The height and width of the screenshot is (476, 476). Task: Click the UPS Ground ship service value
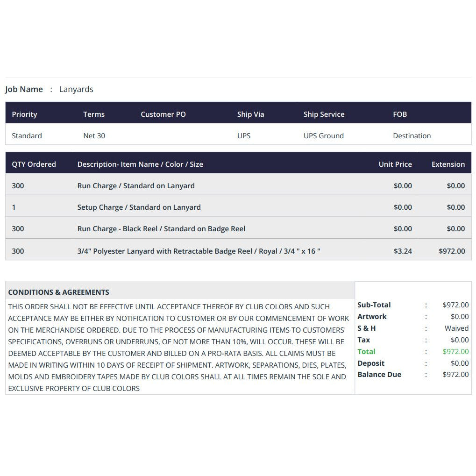pyautogui.click(x=324, y=135)
